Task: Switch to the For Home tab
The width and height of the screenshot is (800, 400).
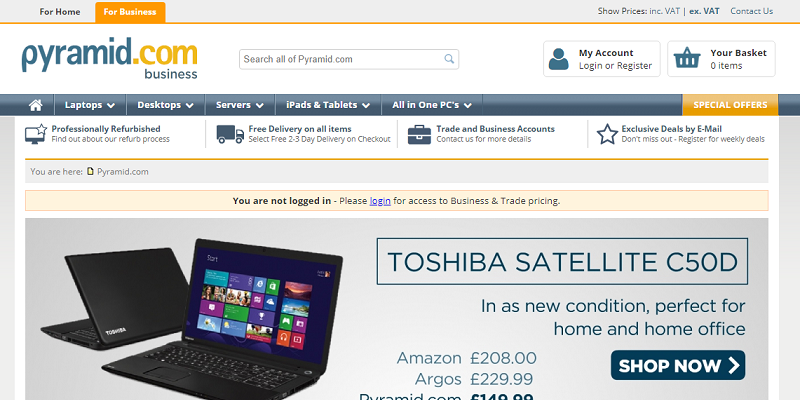Action: coord(60,12)
